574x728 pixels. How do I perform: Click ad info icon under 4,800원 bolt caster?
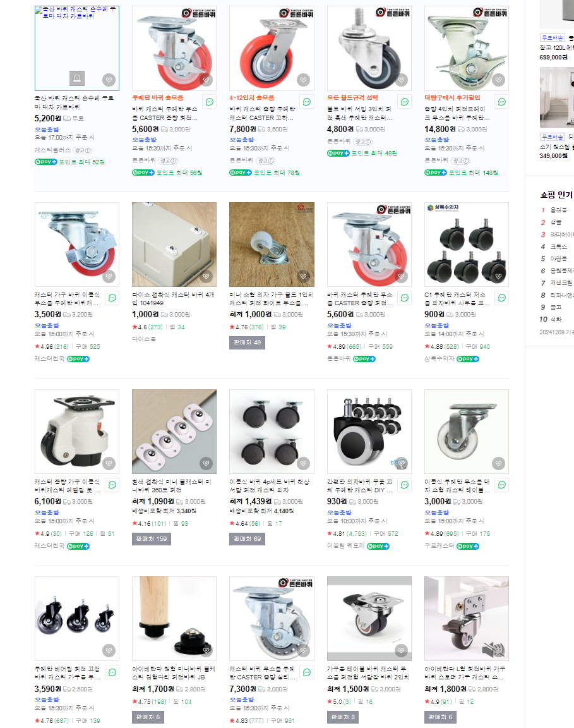click(x=362, y=142)
